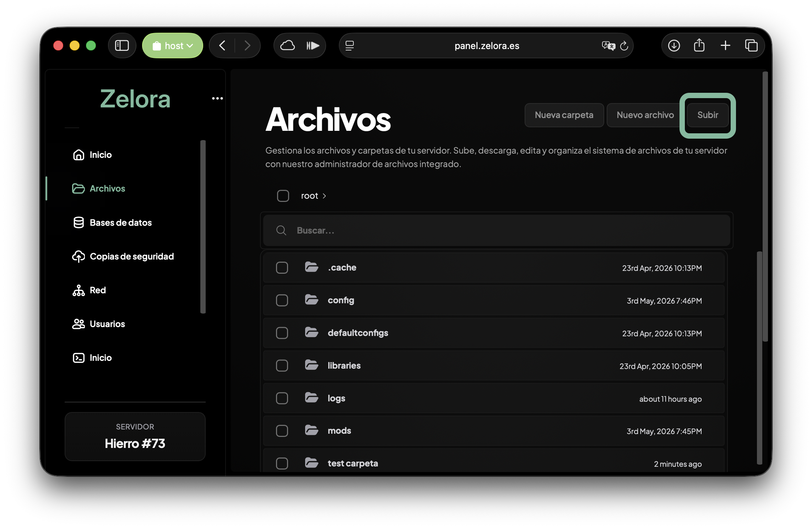The image size is (812, 529).
Task: Check the defaultconfigs folder checkbox
Action: pyautogui.click(x=282, y=333)
